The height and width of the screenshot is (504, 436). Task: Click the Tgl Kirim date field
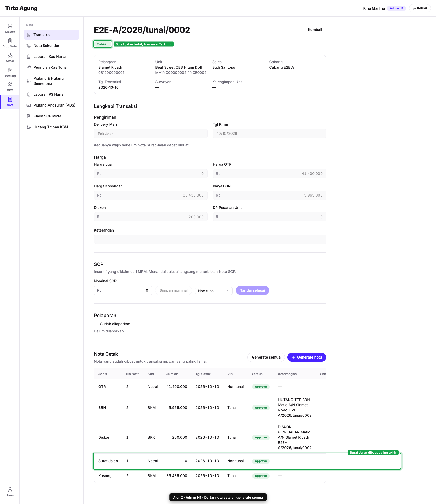coord(269,134)
